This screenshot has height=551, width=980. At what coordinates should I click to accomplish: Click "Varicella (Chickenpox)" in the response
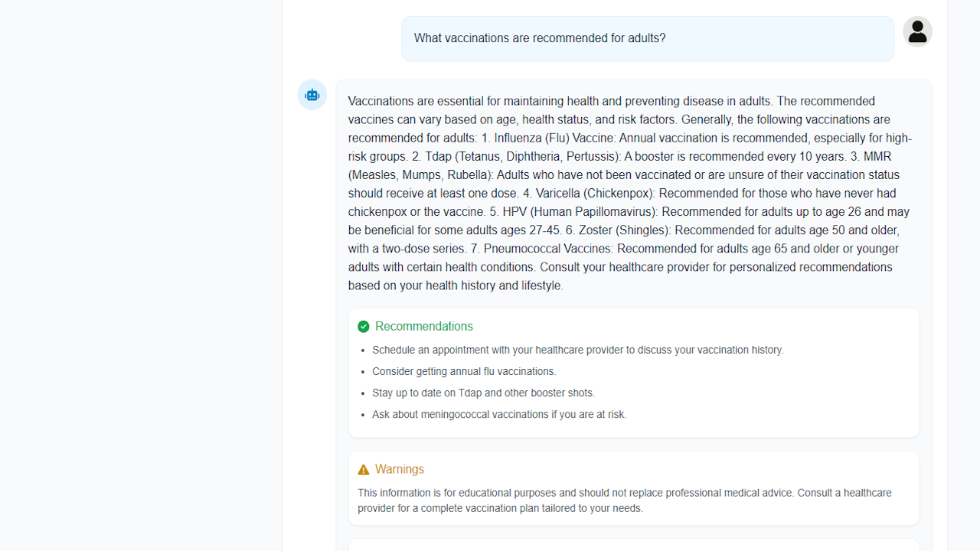(595, 194)
